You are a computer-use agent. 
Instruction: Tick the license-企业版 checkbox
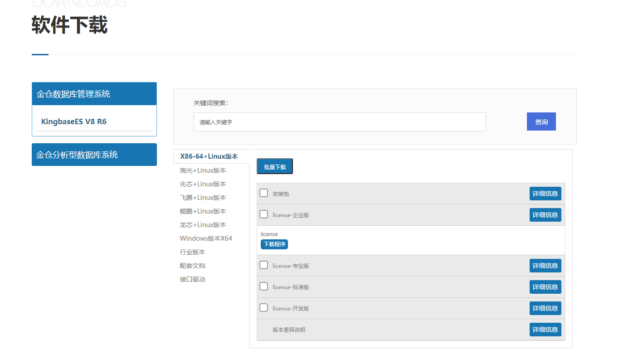click(x=263, y=214)
